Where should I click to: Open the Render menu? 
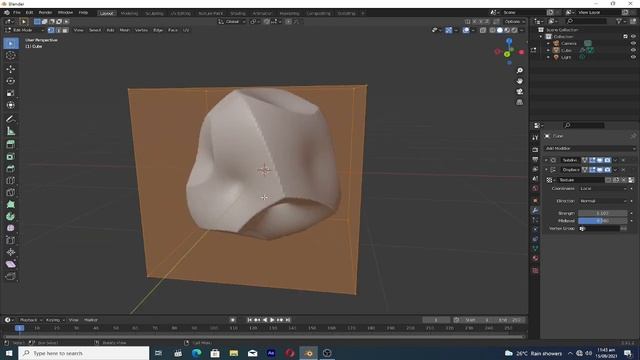coord(45,13)
